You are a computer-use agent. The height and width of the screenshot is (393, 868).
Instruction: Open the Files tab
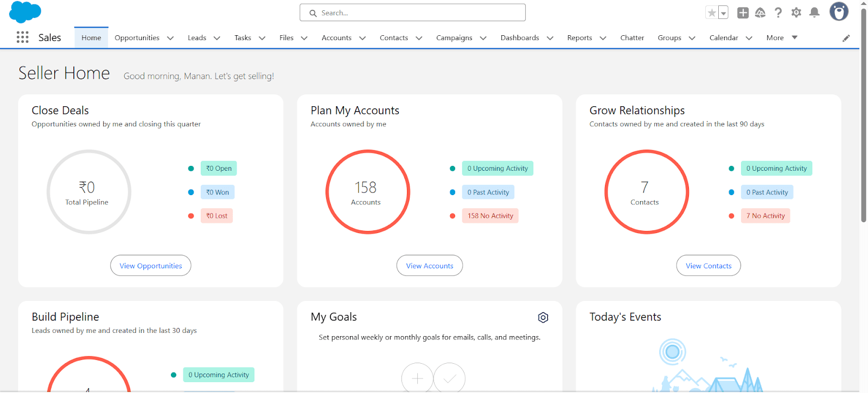[x=286, y=37]
